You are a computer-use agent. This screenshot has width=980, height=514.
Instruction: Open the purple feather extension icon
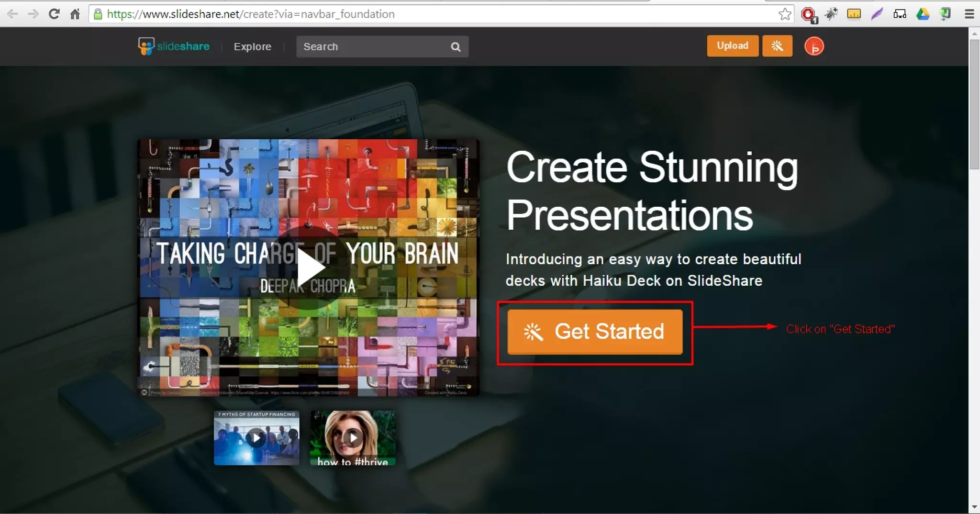coord(877,14)
